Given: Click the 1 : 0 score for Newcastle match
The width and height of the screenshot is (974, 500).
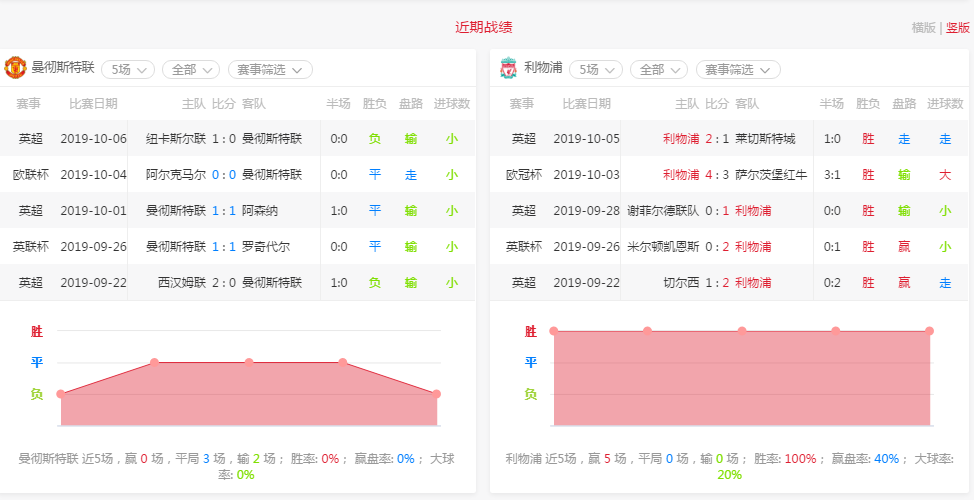Looking at the screenshot, I should pyautogui.click(x=224, y=139).
